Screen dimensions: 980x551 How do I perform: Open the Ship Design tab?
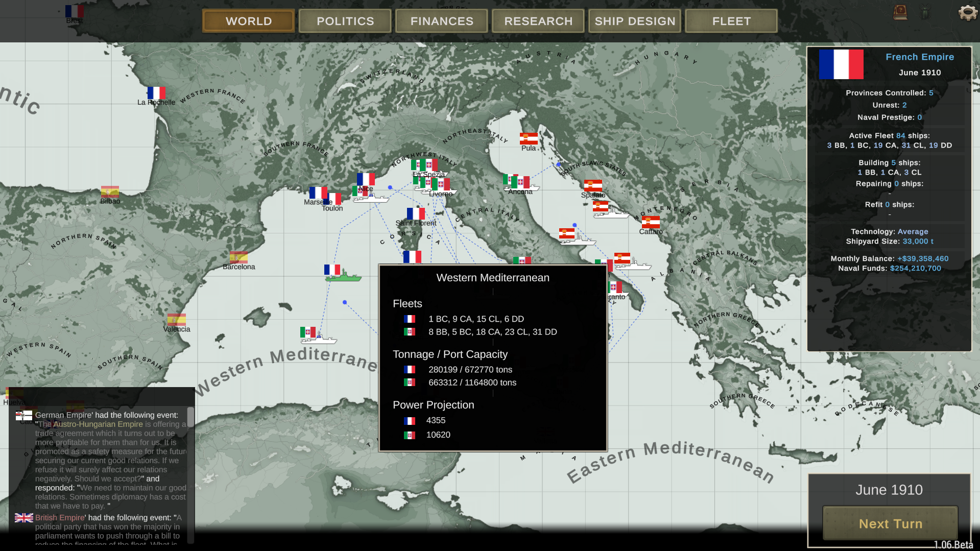[635, 21]
